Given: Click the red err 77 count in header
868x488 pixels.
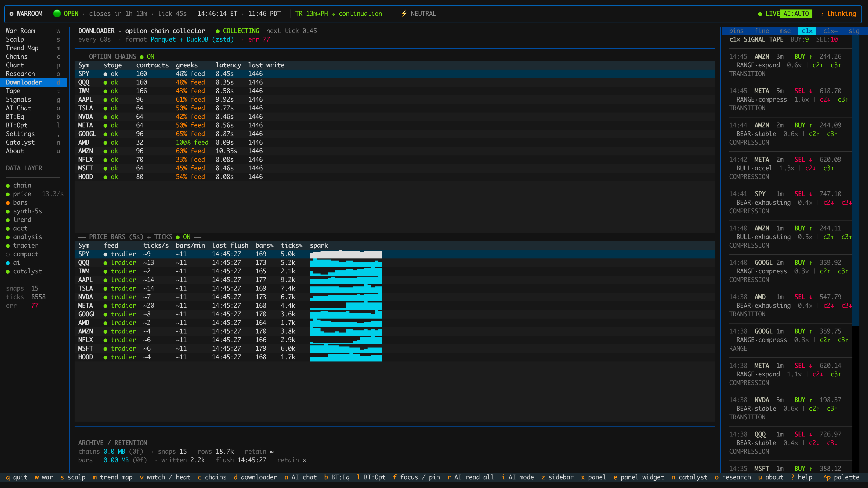Looking at the screenshot, I should (259, 39).
